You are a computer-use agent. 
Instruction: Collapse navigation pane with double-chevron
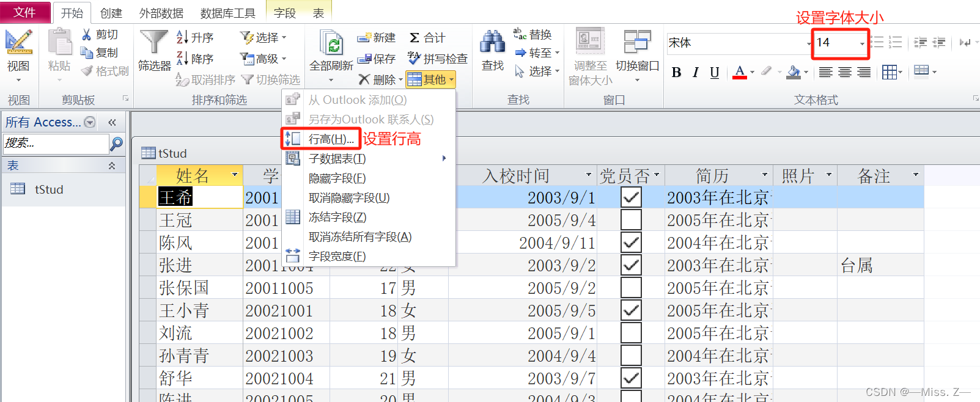point(112,122)
